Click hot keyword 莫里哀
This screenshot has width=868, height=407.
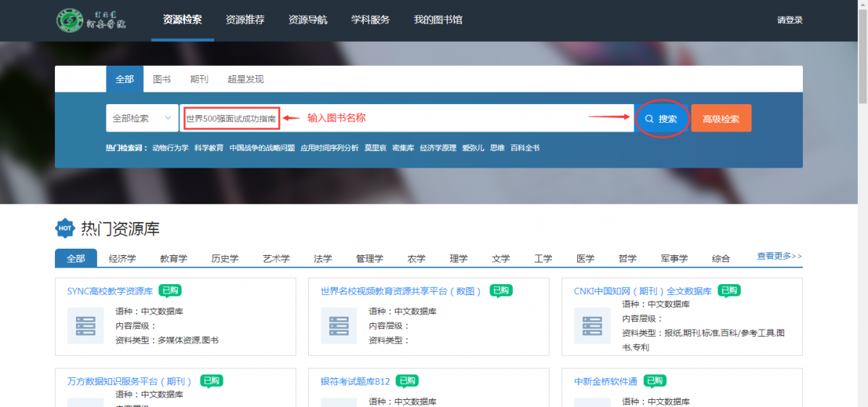[375, 148]
